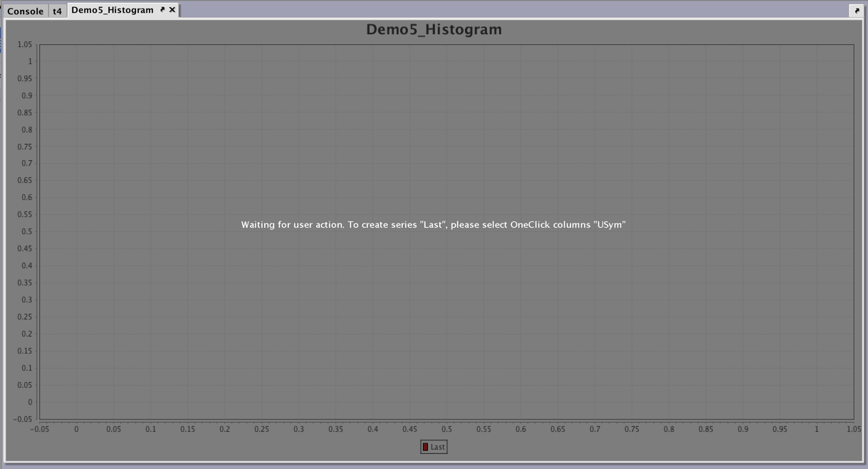Click the x-axis tick label 0.5
868x469 pixels.
(446, 429)
